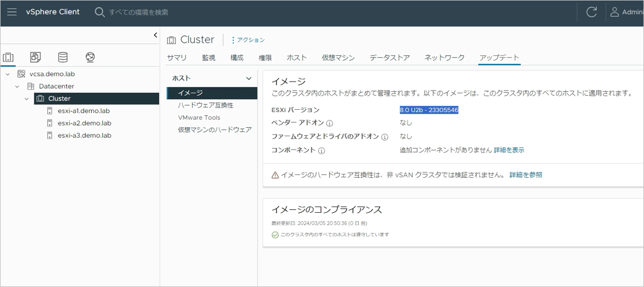Show info for コンポーネント
This screenshot has height=287, width=644.
[x=322, y=151]
